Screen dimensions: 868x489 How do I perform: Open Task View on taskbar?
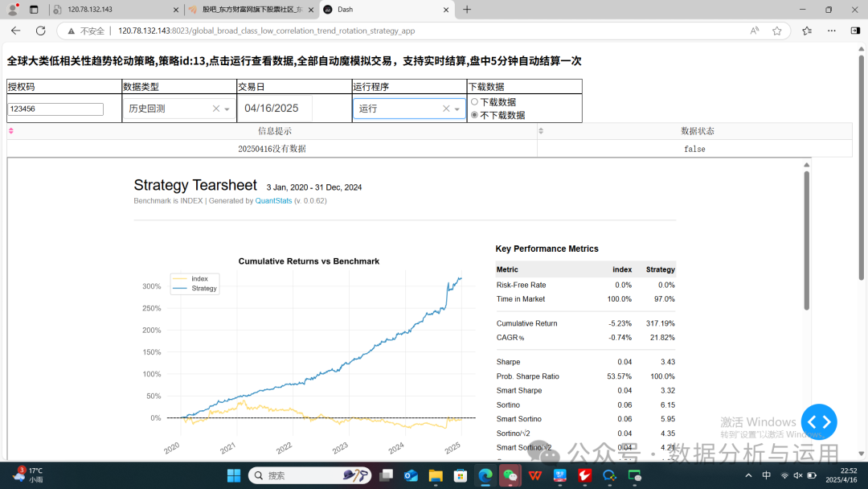387,475
